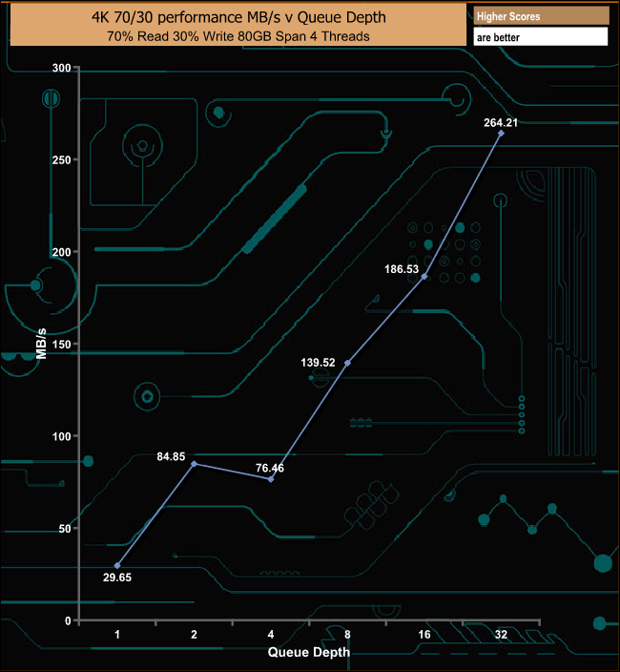Select the 'Queue Depth' x-axis title

[308, 653]
